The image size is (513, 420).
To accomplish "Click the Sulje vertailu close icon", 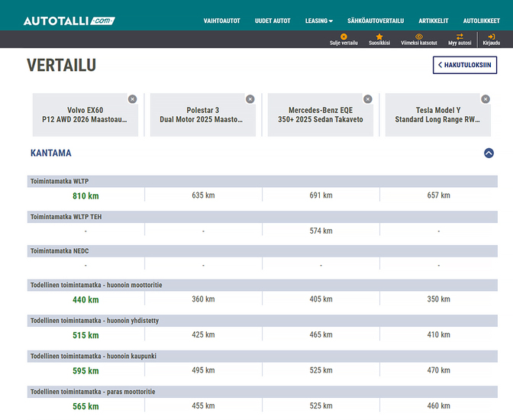I will tap(343, 37).
